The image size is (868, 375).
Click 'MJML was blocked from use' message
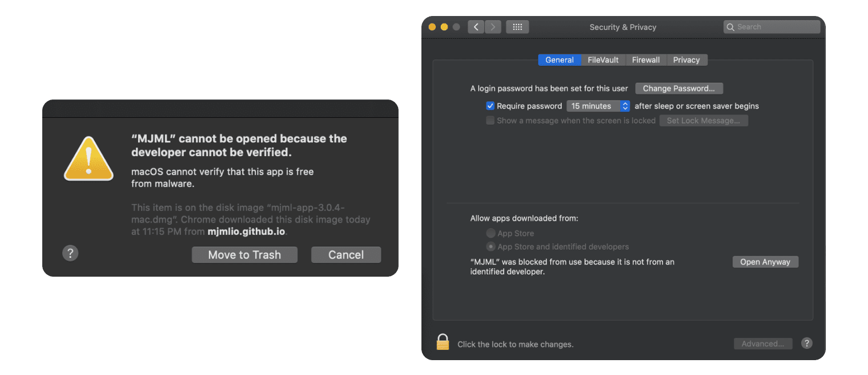click(x=572, y=267)
